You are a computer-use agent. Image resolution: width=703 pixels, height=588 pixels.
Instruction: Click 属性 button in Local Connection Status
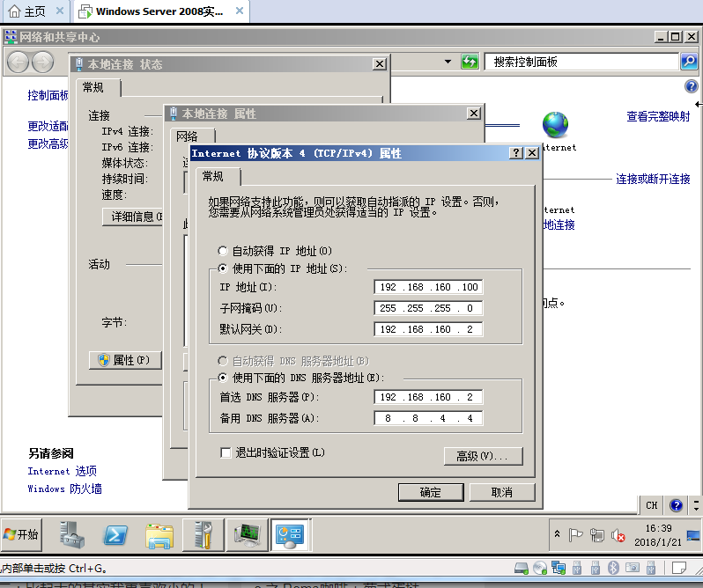[125, 360]
